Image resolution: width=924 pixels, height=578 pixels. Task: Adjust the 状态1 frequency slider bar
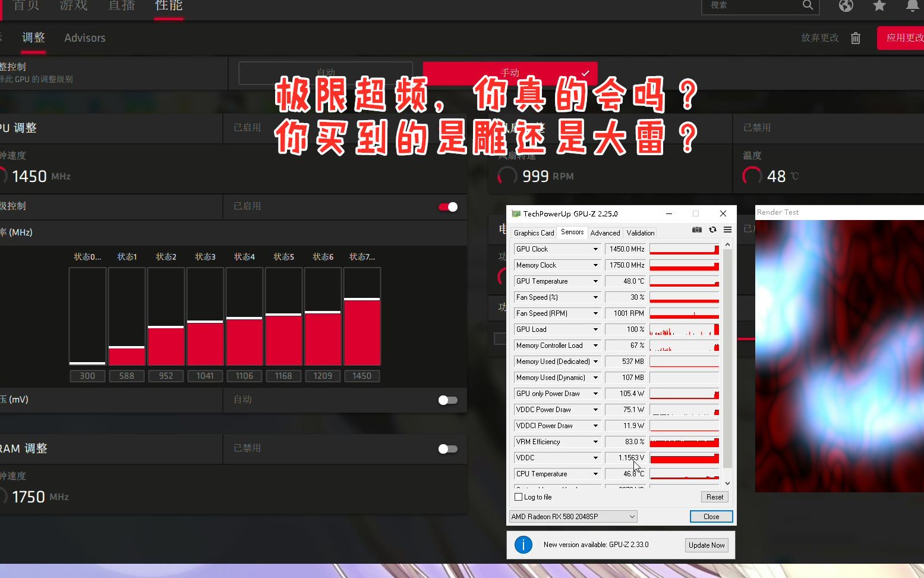tap(127, 316)
